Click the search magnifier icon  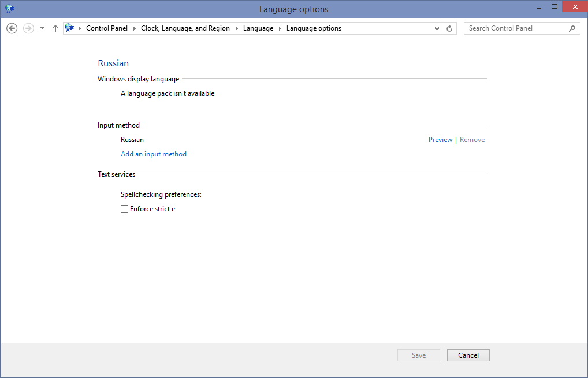click(x=572, y=28)
